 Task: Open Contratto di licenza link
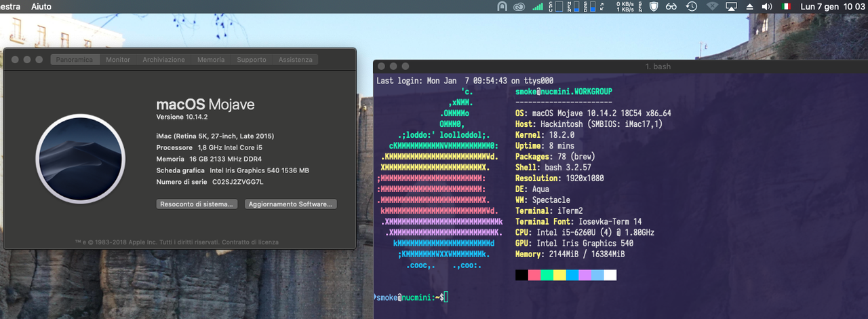[x=250, y=242]
